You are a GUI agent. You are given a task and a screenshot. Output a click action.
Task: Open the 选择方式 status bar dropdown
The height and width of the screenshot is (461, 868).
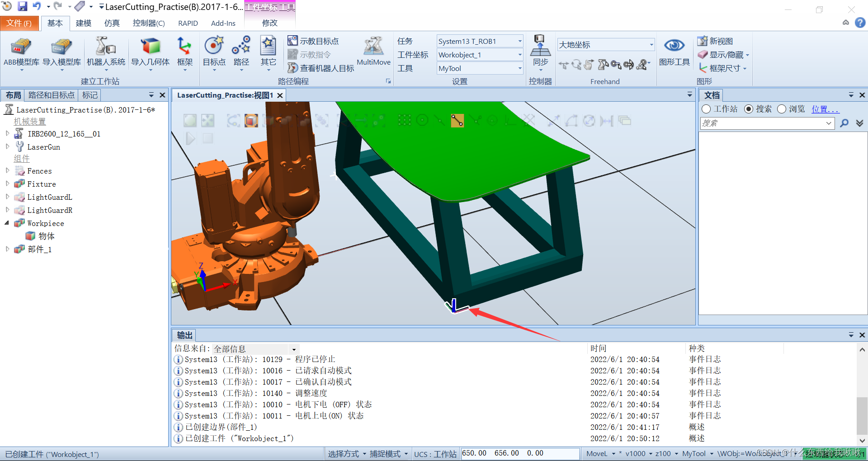(347, 454)
